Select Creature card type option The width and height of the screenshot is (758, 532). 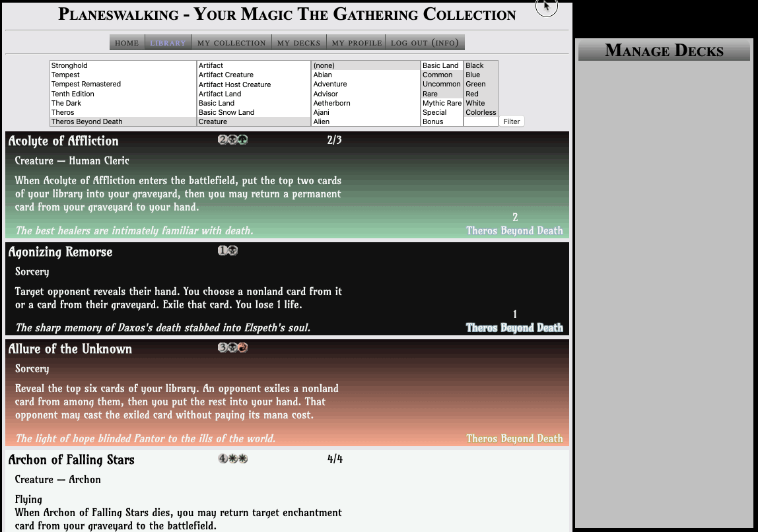coord(254,121)
